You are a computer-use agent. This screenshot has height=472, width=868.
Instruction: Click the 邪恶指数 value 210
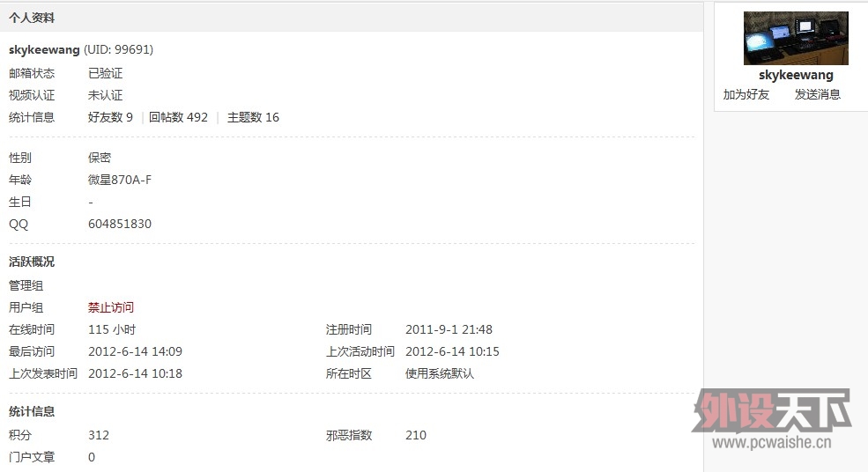click(416, 436)
